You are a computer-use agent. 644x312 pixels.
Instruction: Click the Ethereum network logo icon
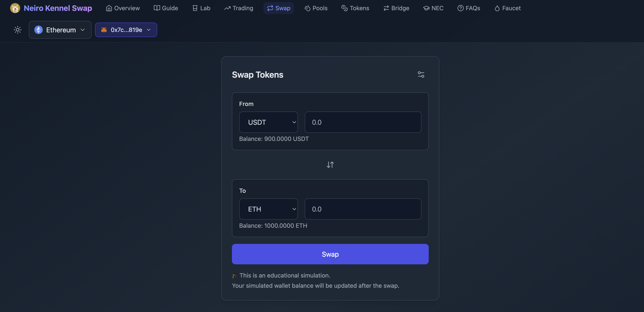click(x=39, y=30)
